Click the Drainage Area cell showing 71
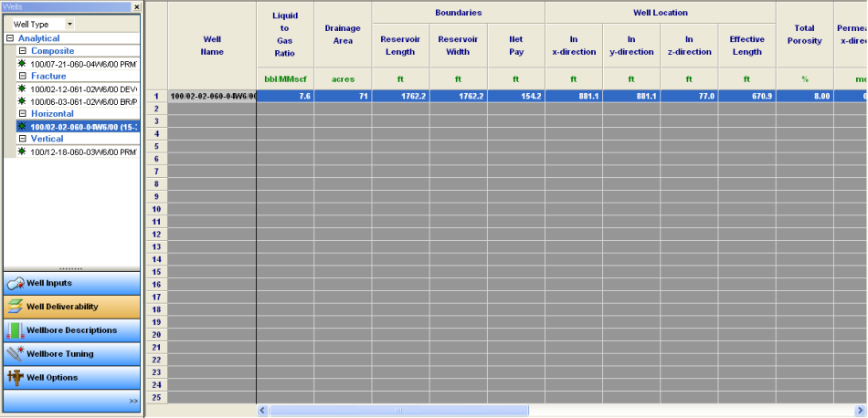The height and width of the screenshot is (418, 868). pyautogui.click(x=342, y=96)
